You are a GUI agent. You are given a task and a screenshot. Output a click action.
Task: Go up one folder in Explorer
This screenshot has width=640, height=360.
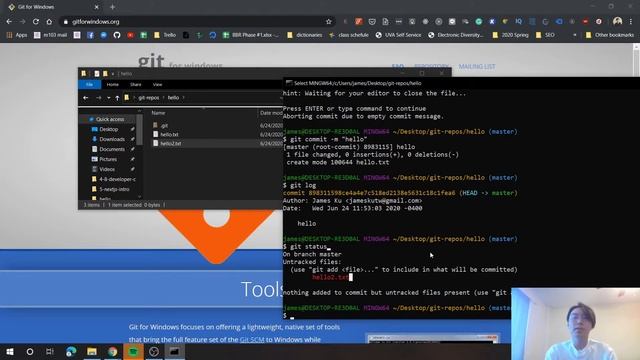coord(117,98)
